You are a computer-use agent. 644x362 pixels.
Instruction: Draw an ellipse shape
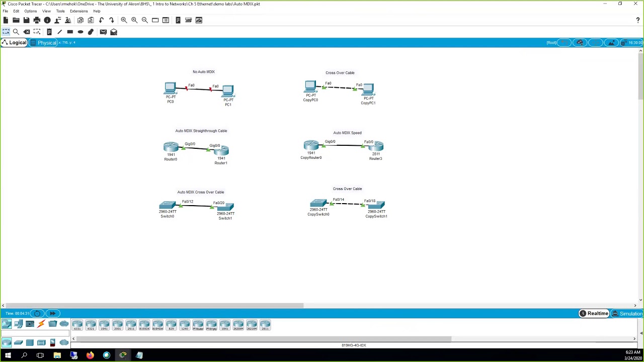[x=80, y=32]
